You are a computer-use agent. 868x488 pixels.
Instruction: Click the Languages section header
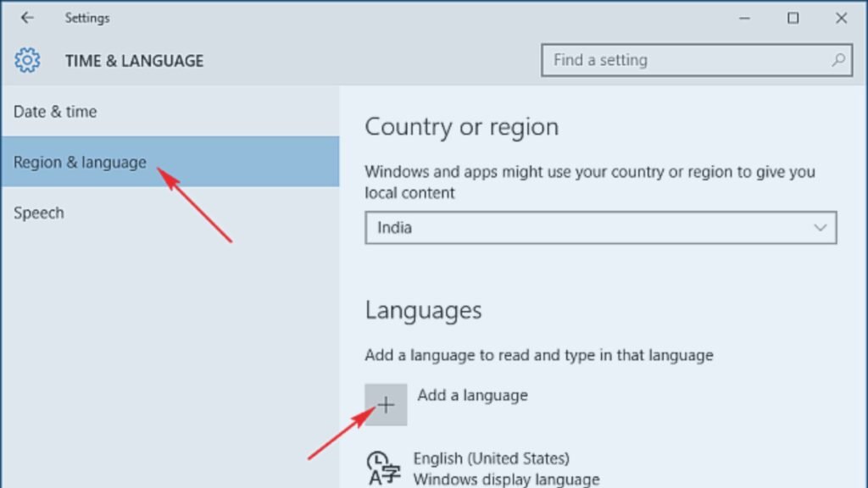point(422,311)
